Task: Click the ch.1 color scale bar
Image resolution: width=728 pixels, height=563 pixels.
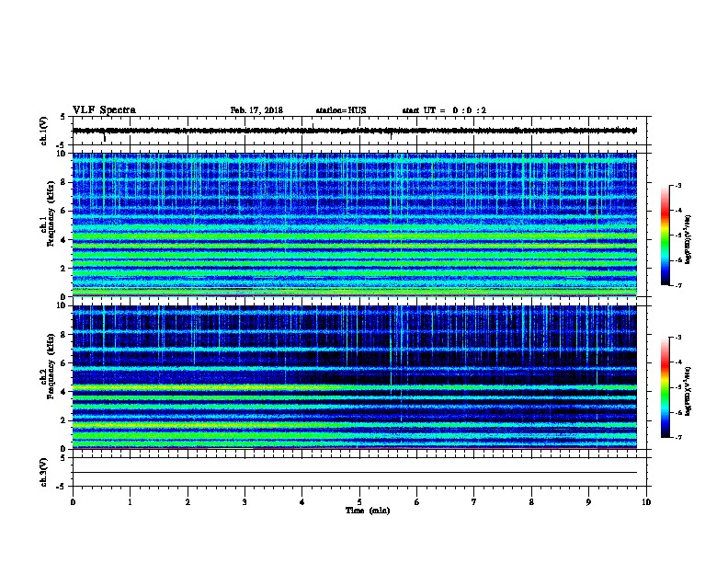Action: pos(665,236)
